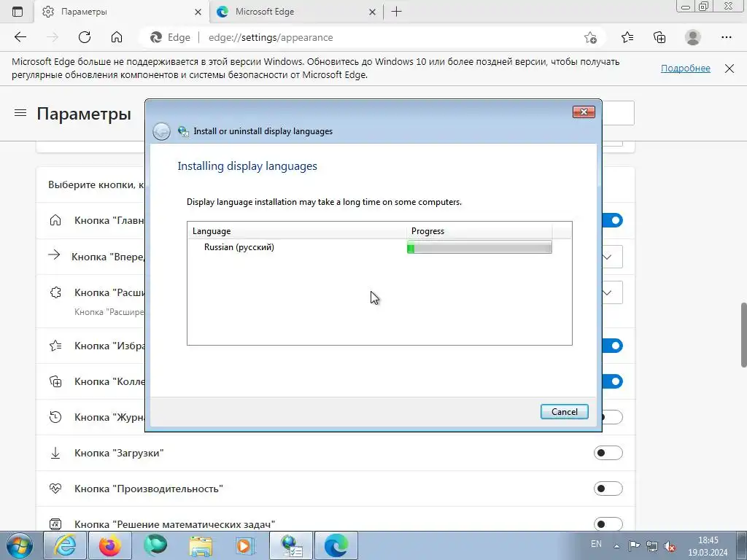Open a new tab with plus button
This screenshot has width=747, height=560.
pyautogui.click(x=396, y=12)
